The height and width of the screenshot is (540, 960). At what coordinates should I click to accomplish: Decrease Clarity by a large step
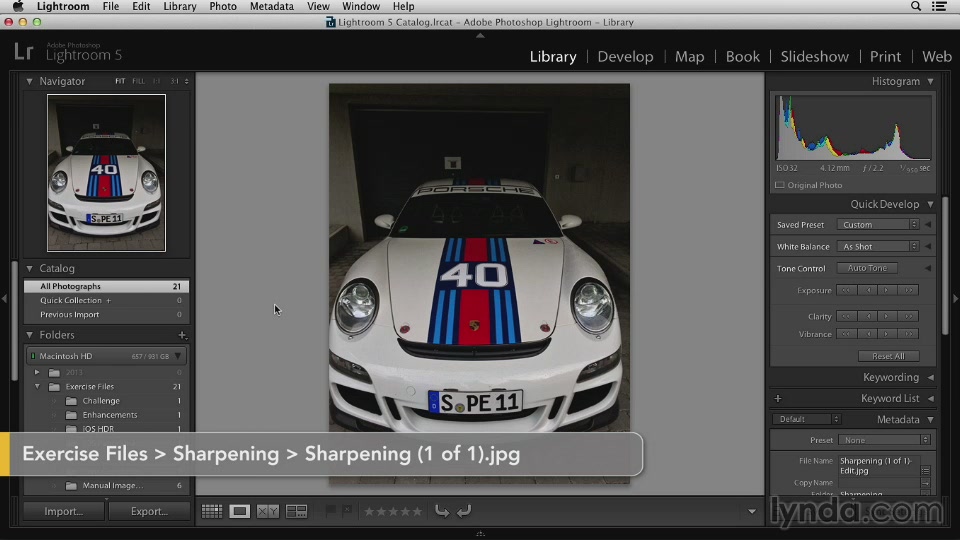point(846,317)
